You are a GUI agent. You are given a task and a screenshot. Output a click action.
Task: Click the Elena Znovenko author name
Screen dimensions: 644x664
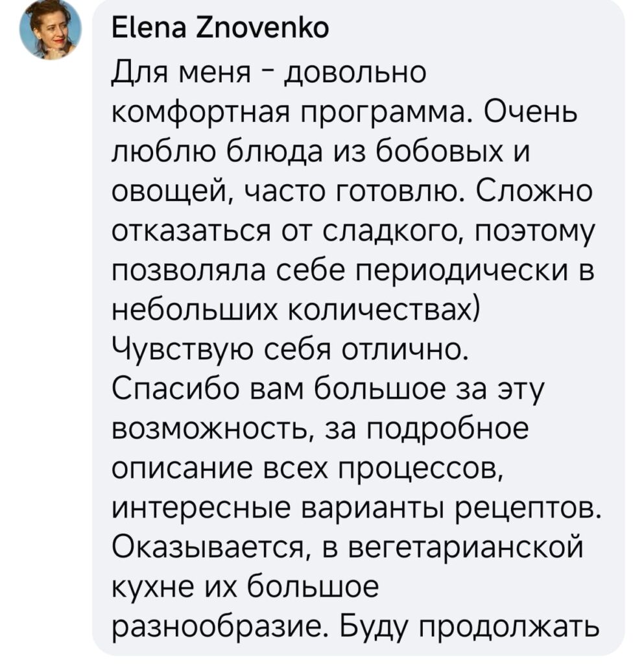(x=220, y=29)
